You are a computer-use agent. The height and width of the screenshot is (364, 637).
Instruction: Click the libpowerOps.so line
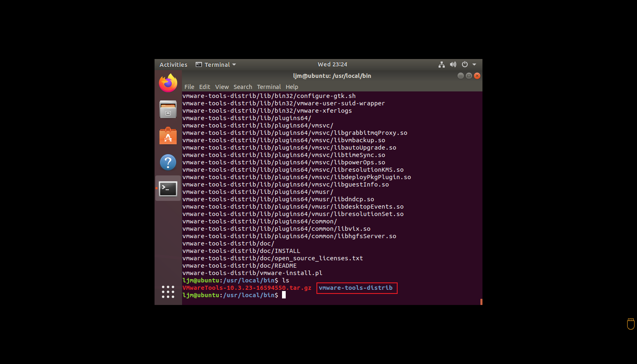pyautogui.click(x=284, y=162)
